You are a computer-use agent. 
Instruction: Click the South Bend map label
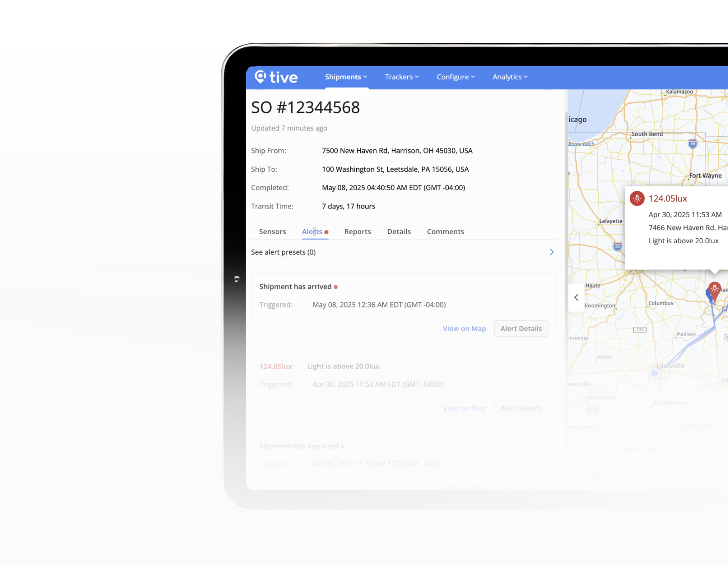coord(647,134)
